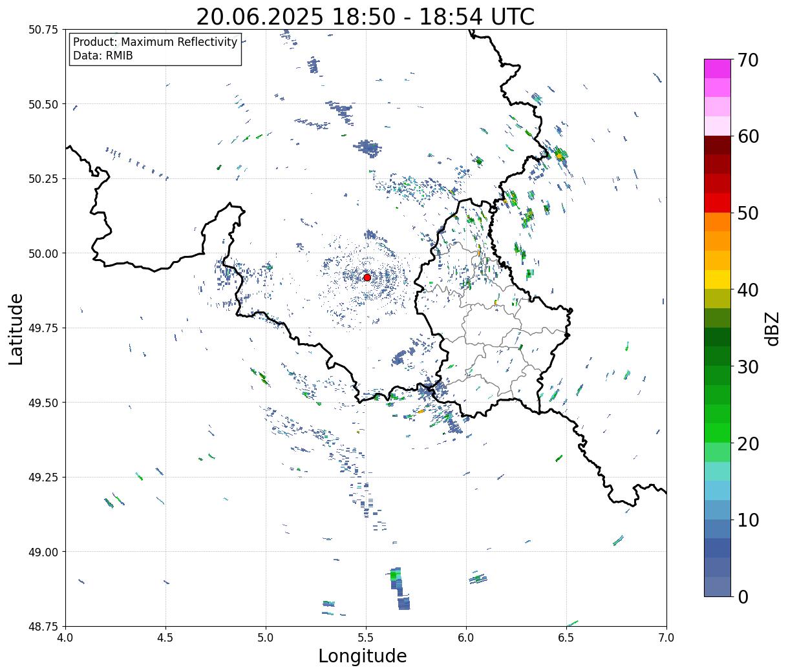
Task: Click the longitude tick label 6.5
Action: (566, 638)
